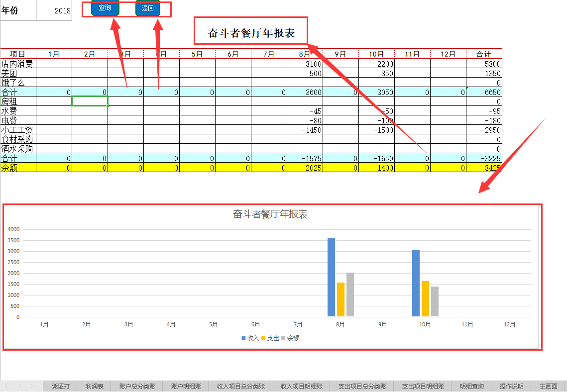Open the 收入项目明细账 tab
This screenshot has width=567, height=392.
coord(301,386)
